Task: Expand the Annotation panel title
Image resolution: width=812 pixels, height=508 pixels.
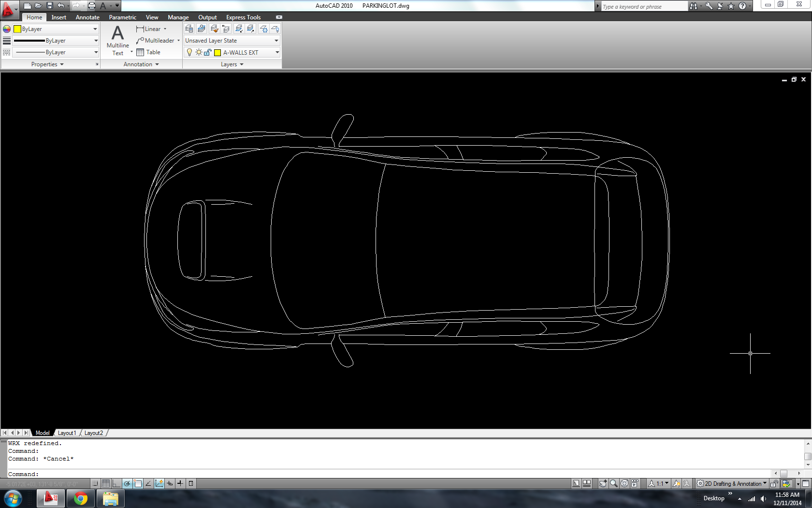Action: pos(141,64)
